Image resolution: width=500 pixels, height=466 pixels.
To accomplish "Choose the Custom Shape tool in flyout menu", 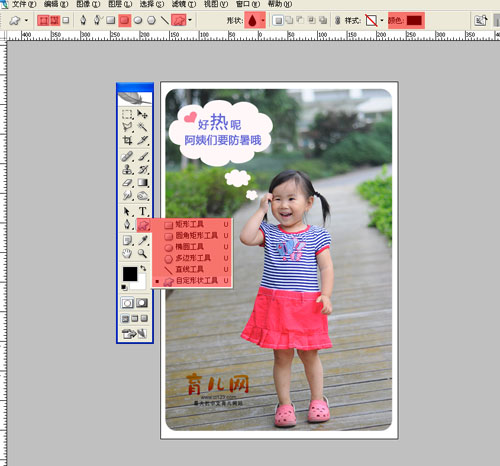I will (192, 281).
